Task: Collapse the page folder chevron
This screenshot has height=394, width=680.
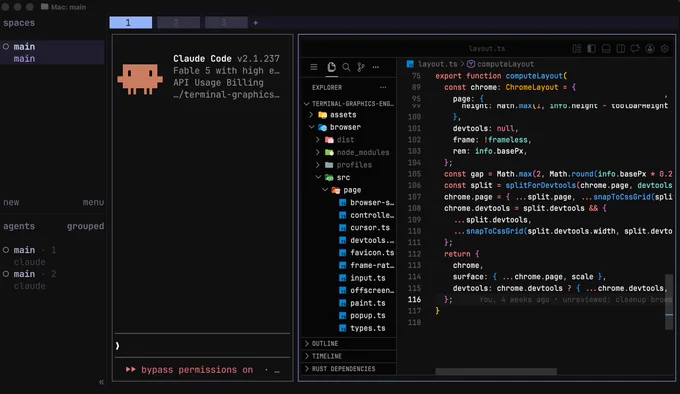Action: coord(325,189)
